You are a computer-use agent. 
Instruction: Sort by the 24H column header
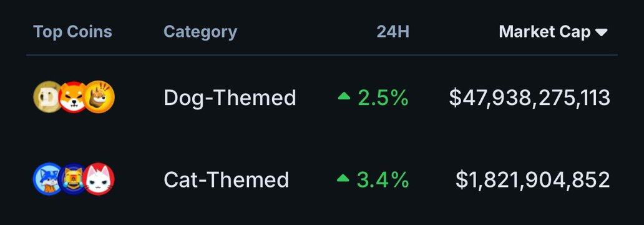393,32
